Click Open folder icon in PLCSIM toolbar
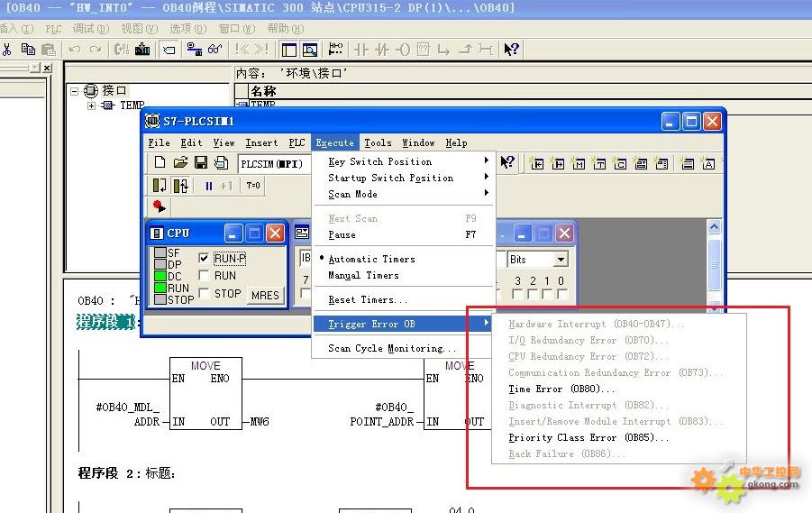The image size is (812, 513). point(180,162)
